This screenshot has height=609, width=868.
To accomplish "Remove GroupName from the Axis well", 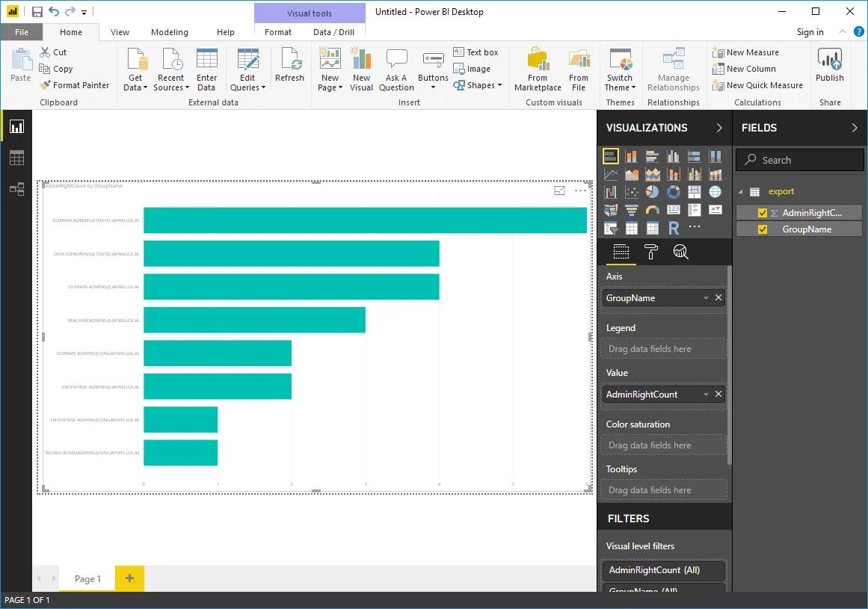I will pos(718,297).
